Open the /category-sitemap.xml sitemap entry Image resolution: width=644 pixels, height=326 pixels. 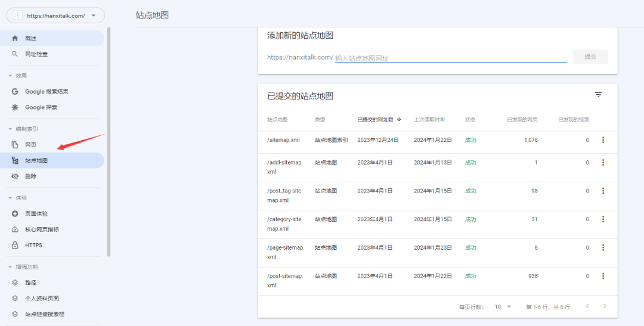(284, 223)
